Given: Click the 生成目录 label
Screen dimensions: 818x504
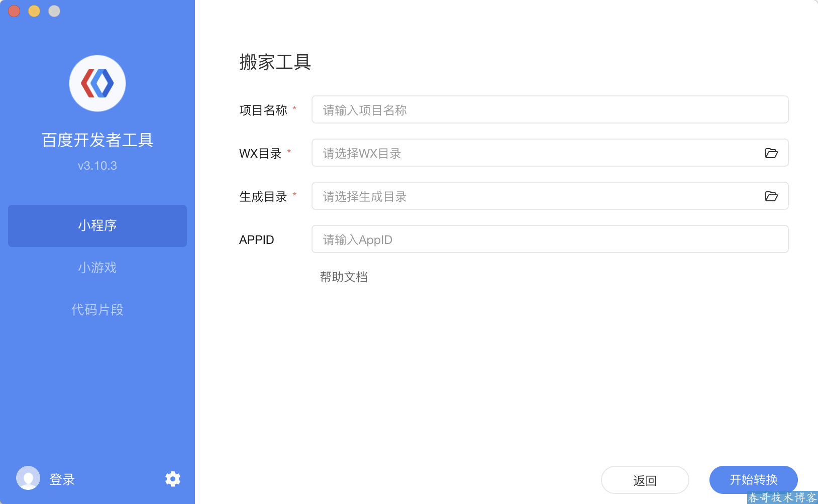Looking at the screenshot, I should pyautogui.click(x=263, y=197).
